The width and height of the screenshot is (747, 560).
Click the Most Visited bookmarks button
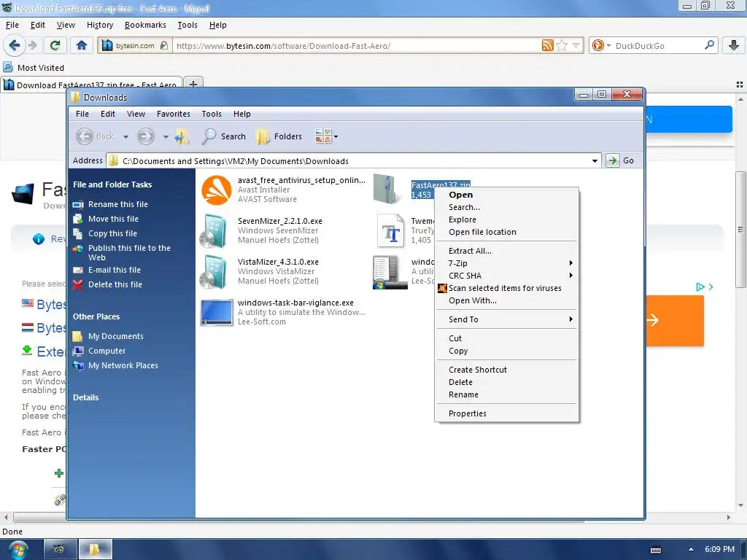(x=34, y=68)
